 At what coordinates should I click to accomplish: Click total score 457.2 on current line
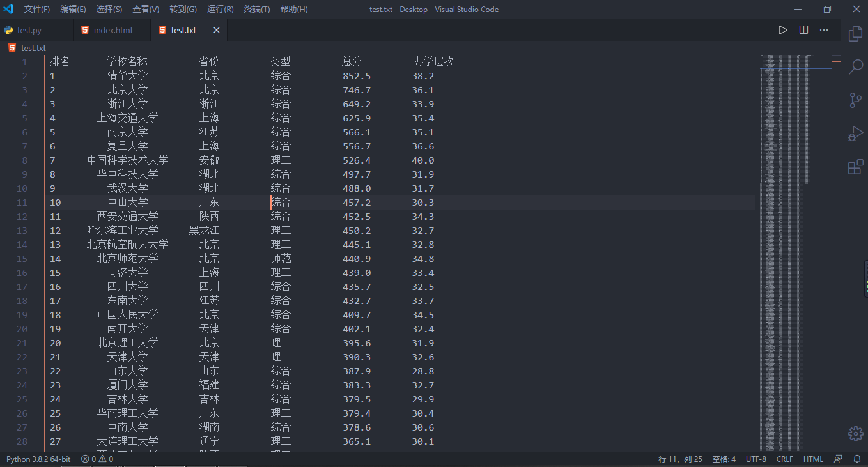[357, 203]
